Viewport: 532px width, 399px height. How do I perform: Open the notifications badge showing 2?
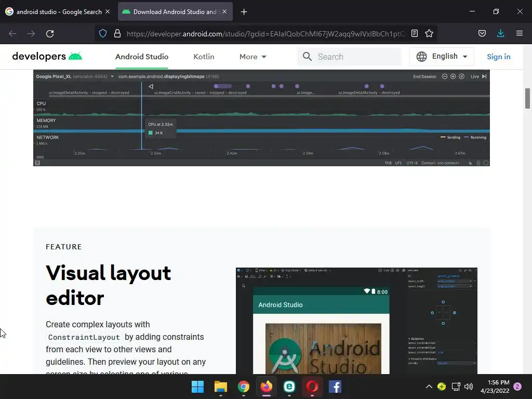click(517, 387)
